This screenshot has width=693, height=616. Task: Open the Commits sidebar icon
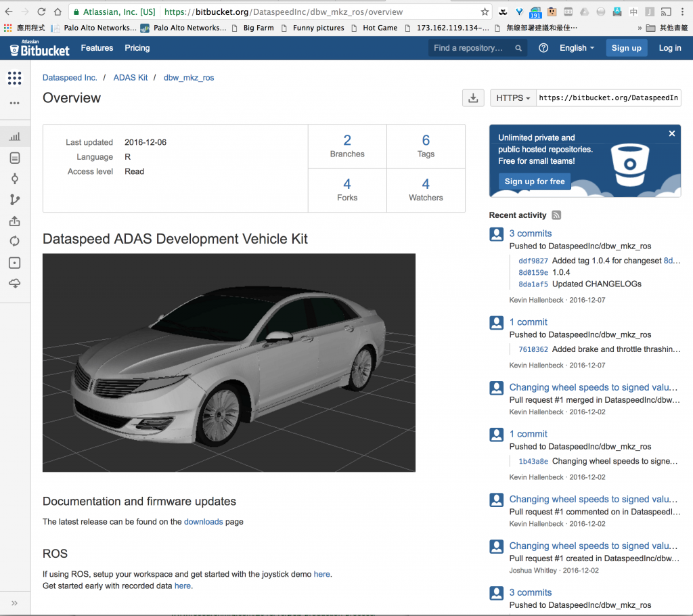tap(15, 179)
